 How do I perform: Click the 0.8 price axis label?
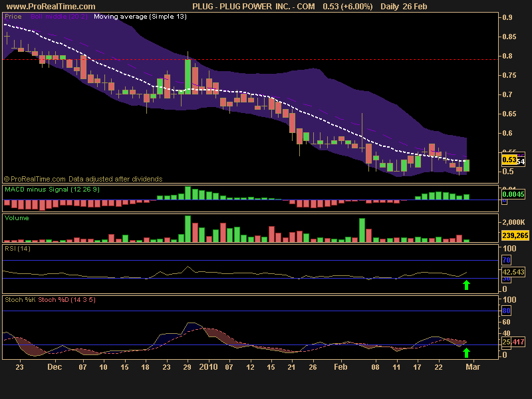[x=507, y=56]
